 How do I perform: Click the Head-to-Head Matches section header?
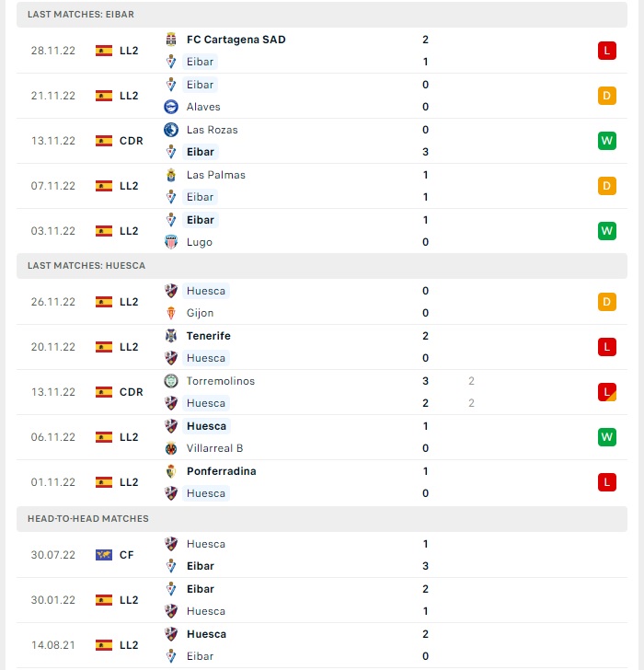pos(322,519)
